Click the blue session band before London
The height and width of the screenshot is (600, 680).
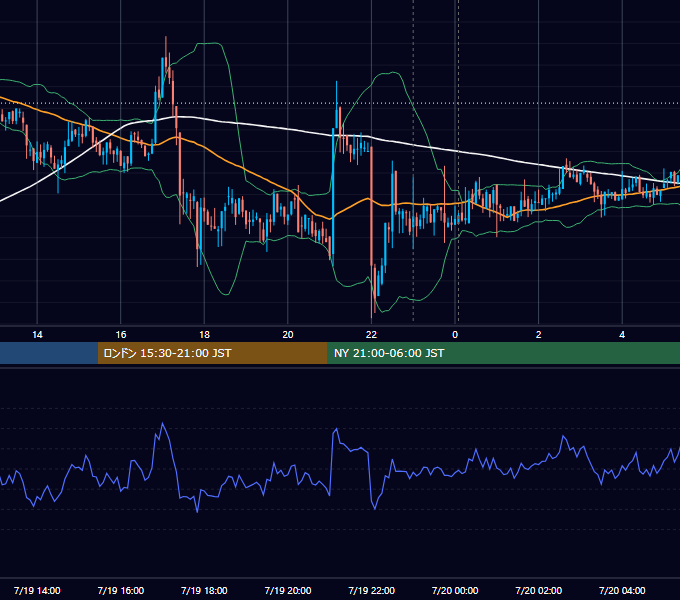(49, 353)
